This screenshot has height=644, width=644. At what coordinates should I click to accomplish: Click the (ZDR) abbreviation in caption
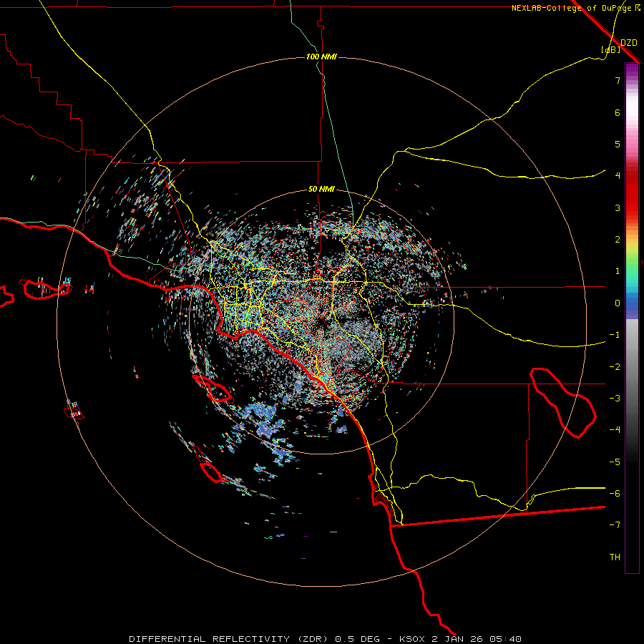click(x=313, y=639)
